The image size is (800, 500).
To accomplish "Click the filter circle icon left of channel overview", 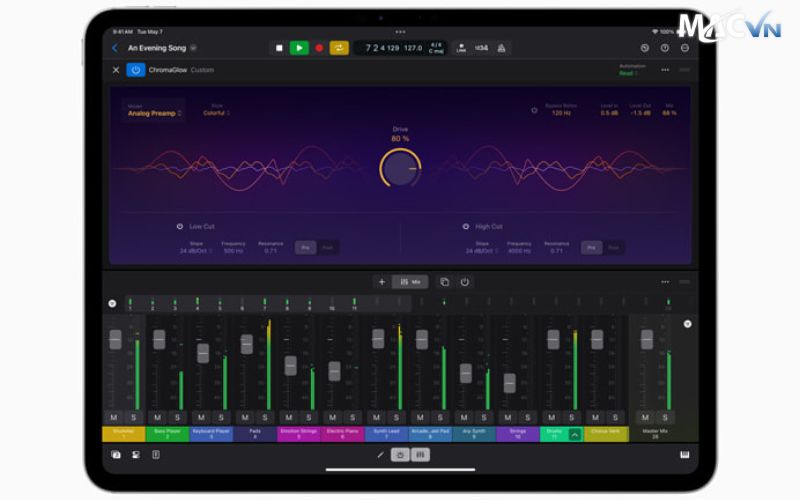I will coord(112,304).
